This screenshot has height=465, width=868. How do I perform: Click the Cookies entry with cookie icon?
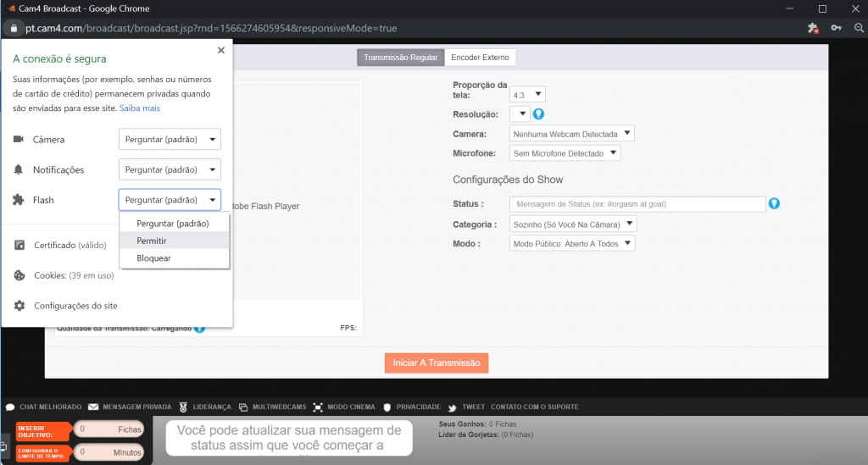coord(73,275)
